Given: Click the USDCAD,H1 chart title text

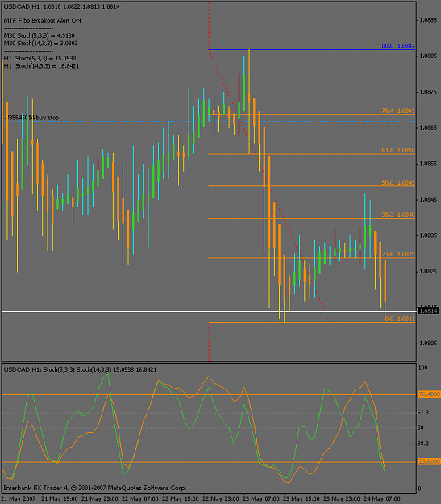Looking at the screenshot, I should [x=62, y=6].
